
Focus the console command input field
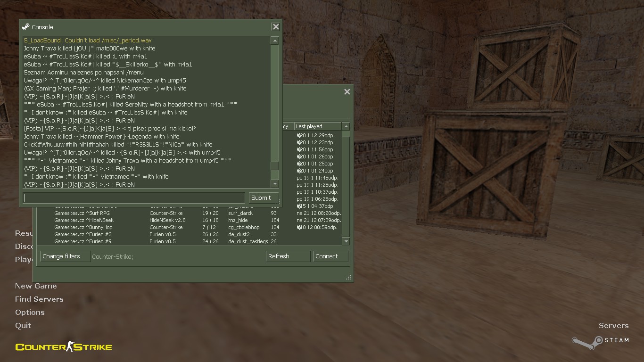click(134, 198)
